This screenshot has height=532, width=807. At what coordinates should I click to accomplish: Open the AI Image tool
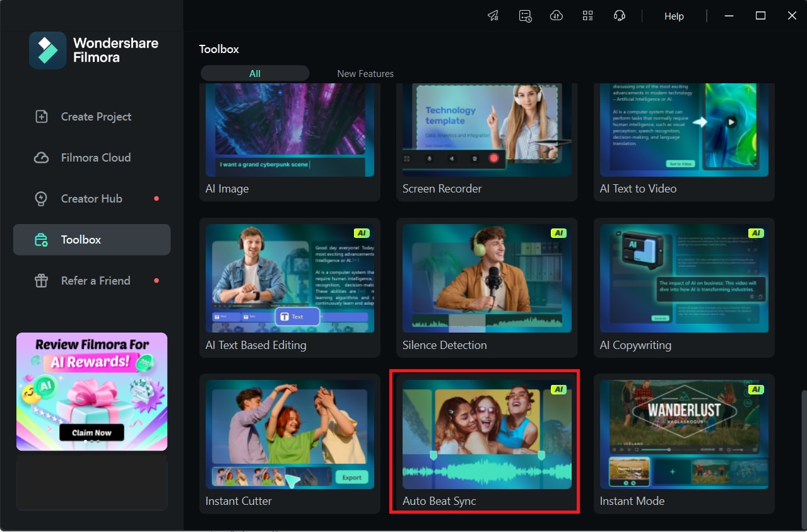[x=290, y=142]
